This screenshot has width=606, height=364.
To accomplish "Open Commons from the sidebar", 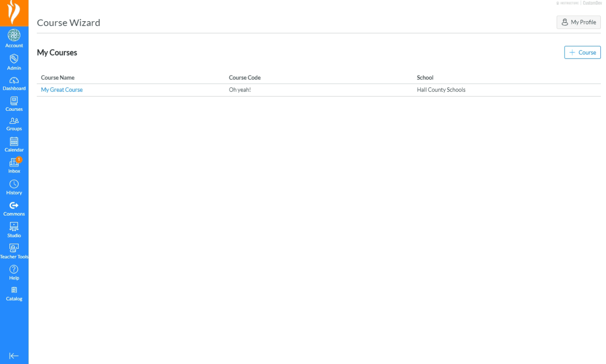I will [14, 206].
